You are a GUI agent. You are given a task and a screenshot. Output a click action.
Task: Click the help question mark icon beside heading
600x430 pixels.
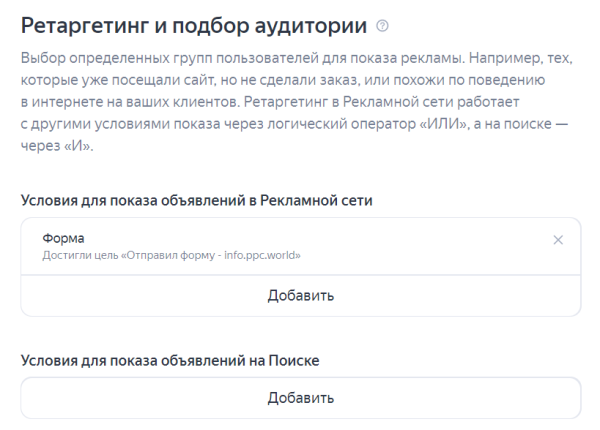382,24
